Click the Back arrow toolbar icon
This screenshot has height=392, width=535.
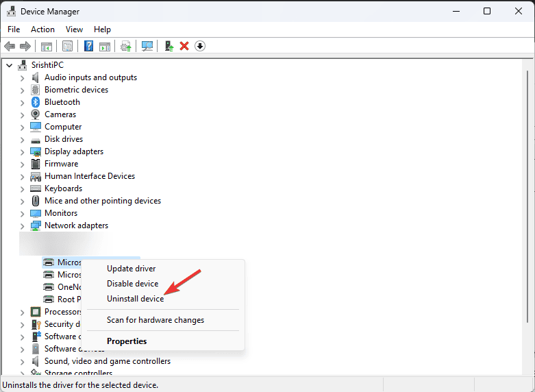tap(10, 46)
